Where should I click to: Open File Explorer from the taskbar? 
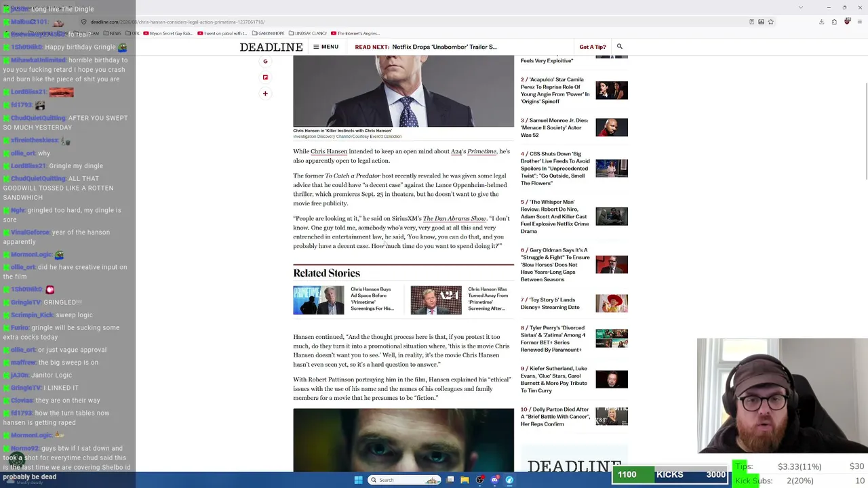[465, 480]
